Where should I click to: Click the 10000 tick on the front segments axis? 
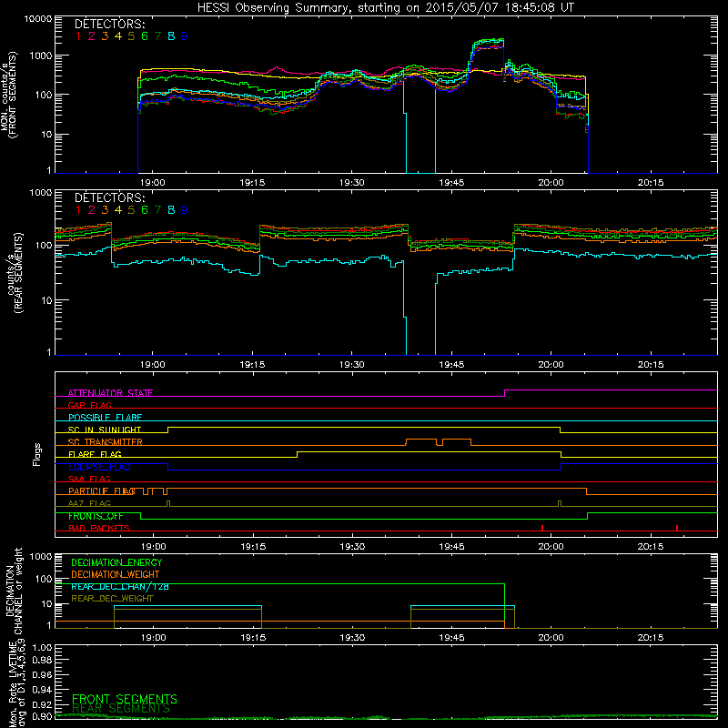pos(38,18)
